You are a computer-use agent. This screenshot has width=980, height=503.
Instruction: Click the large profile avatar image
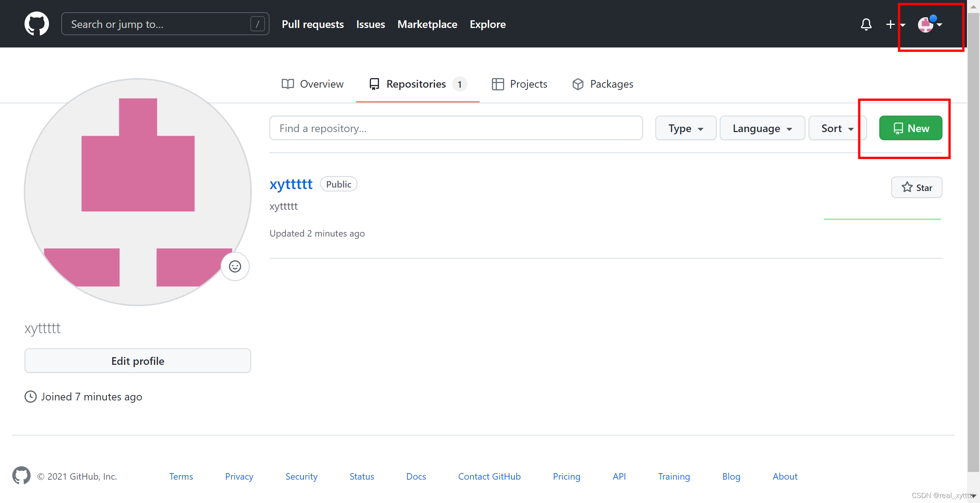click(x=138, y=192)
